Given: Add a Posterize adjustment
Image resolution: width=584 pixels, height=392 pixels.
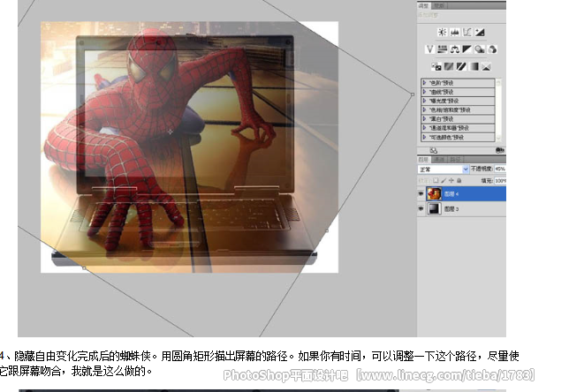Looking at the screenshot, I should click(x=449, y=66).
